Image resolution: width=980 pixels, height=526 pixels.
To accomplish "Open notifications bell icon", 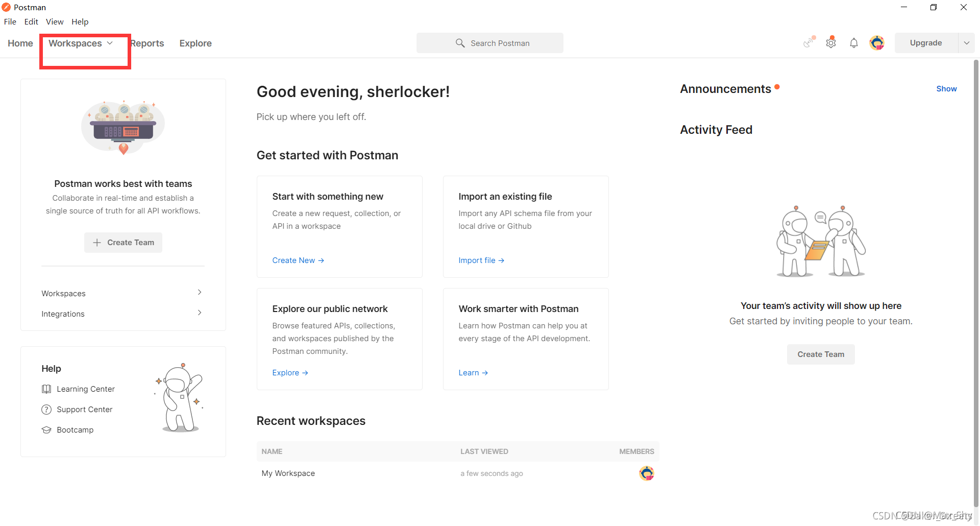I will click(854, 43).
